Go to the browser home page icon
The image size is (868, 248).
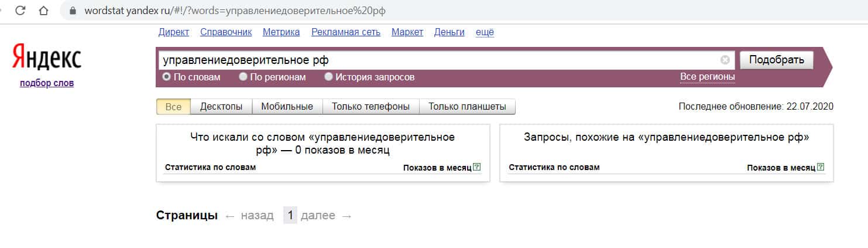[43, 11]
